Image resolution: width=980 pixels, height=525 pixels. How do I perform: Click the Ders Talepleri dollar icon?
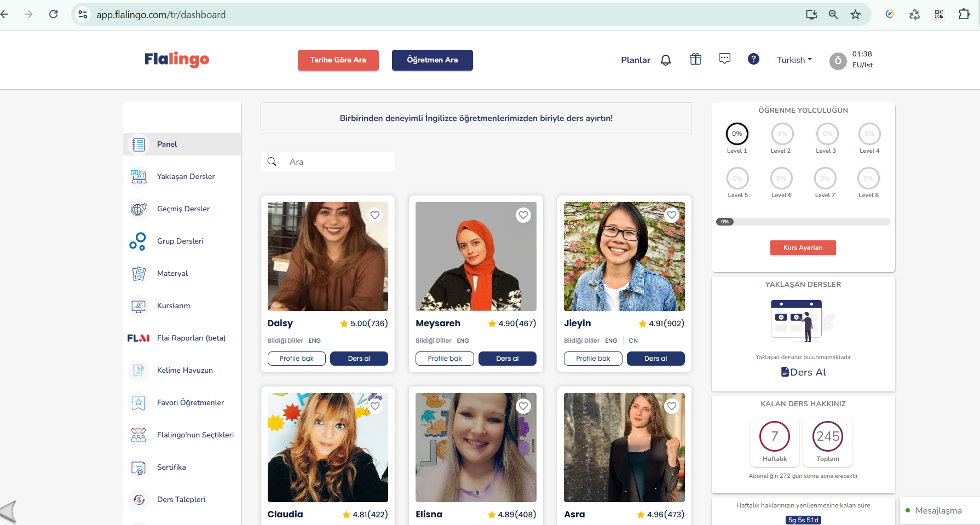[x=139, y=499]
